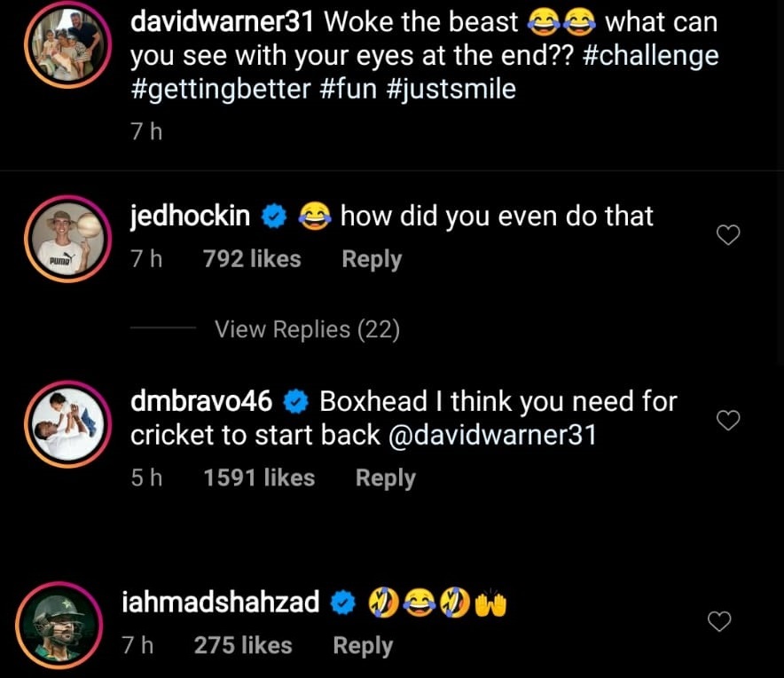Expand View Replies (22)
This screenshot has width=784, height=678.
pyautogui.click(x=307, y=330)
